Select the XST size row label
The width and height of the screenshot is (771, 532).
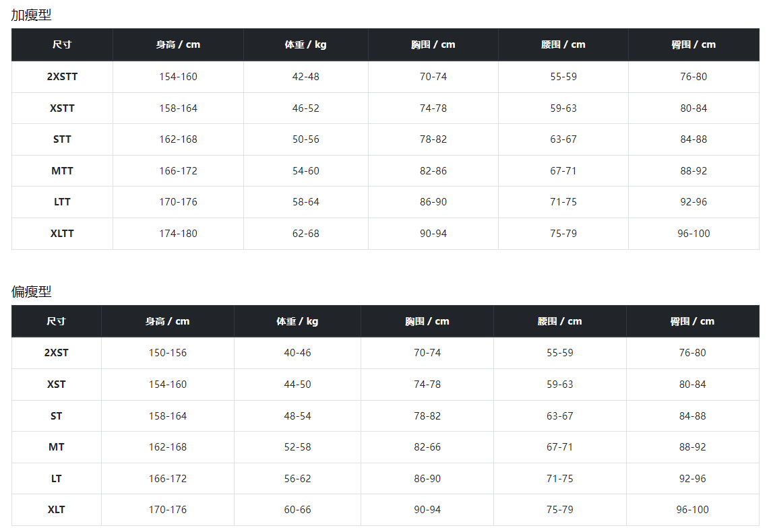(x=57, y=385)
